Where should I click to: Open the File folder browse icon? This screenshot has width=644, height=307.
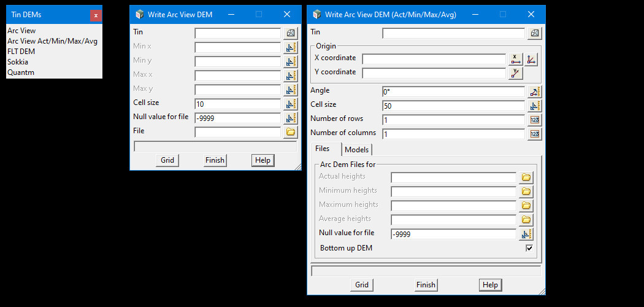(290, 132)
